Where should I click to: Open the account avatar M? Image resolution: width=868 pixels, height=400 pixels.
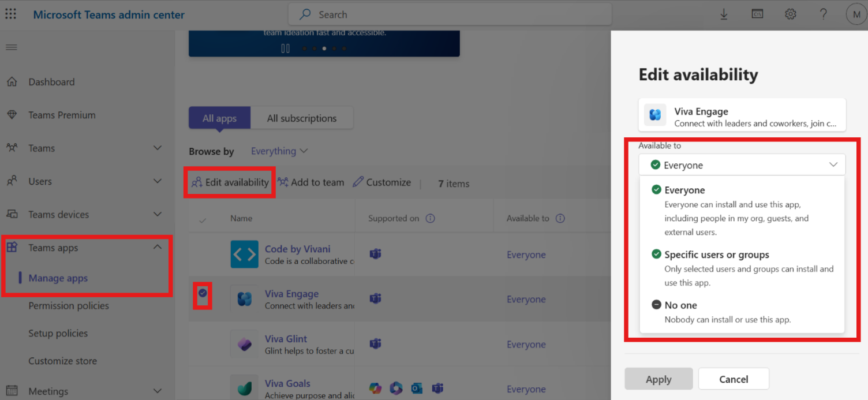pyautogui.click(x=856, y=15)
